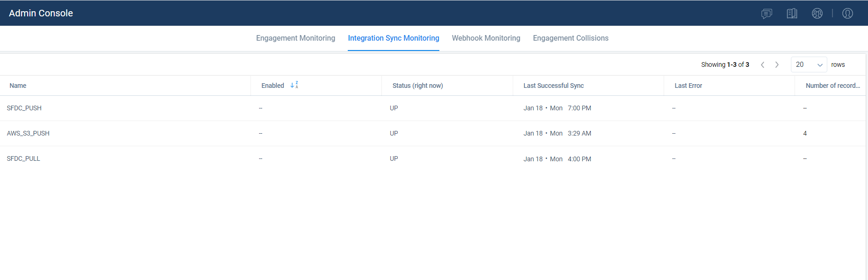Select the AWS_S3_PUSH row

tap(433, 134)
